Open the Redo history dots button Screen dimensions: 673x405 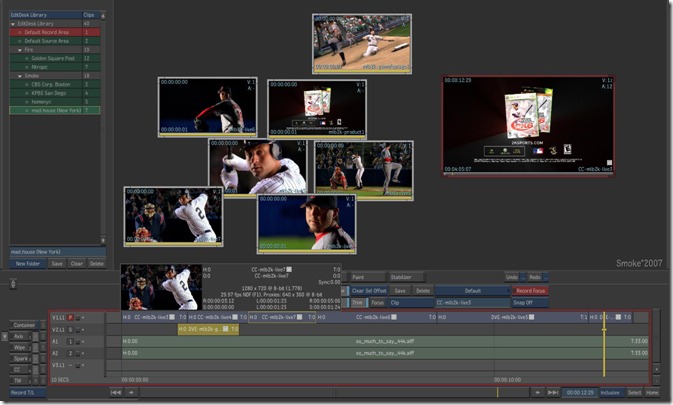[546, 277]
